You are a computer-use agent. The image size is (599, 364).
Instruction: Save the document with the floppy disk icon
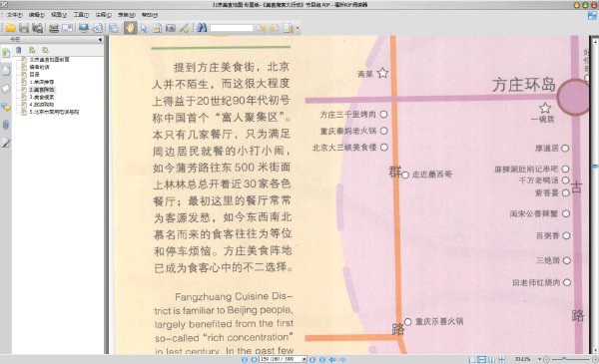[x=24, y=28]
